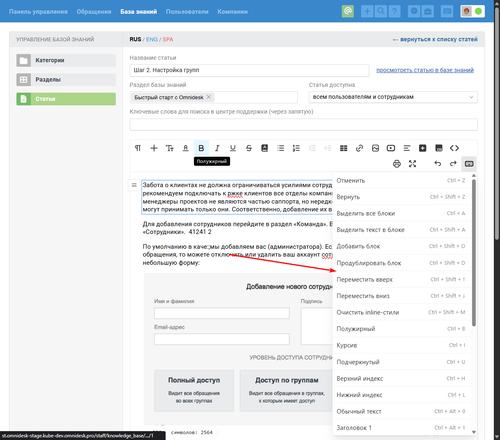Open 'Категории' in the sidebar

[x=66, y=60]
